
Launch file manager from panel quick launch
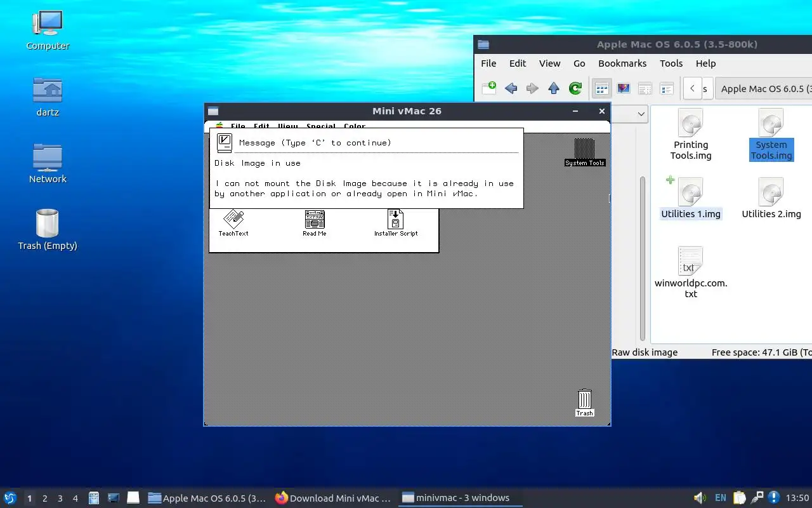click(94, 498)
